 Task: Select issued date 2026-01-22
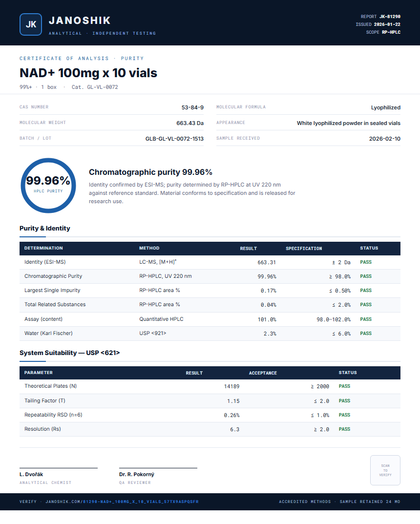pyautogui.click(x=387, y=24)
